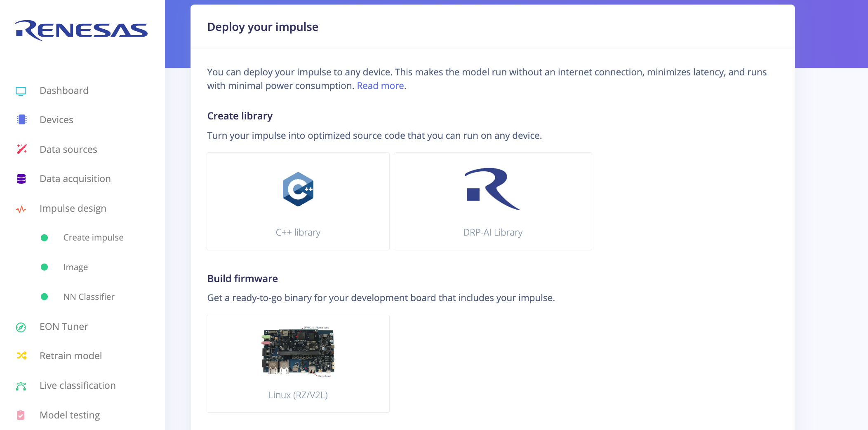
Task: Click the Live classification icon
Action: (x=21, y=386)
